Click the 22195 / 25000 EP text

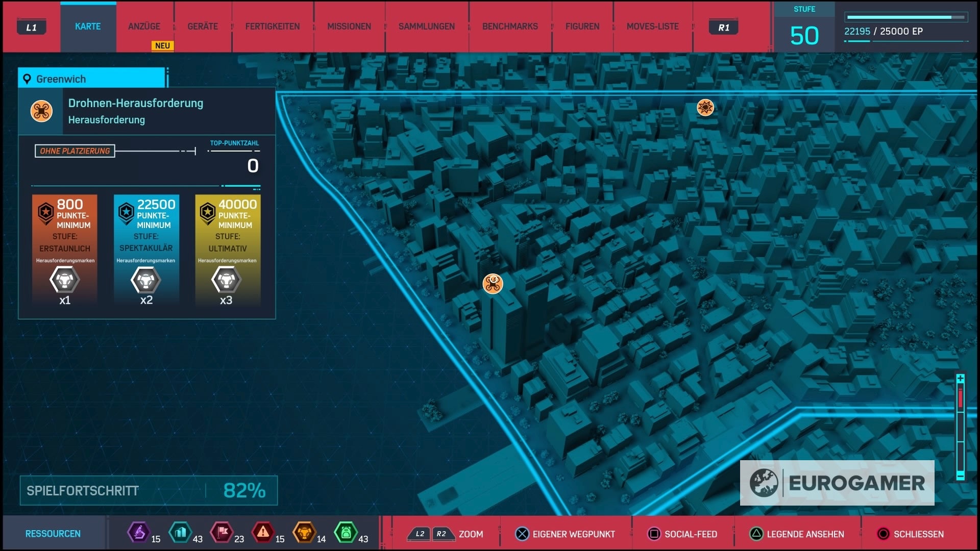tap(884, 31)
